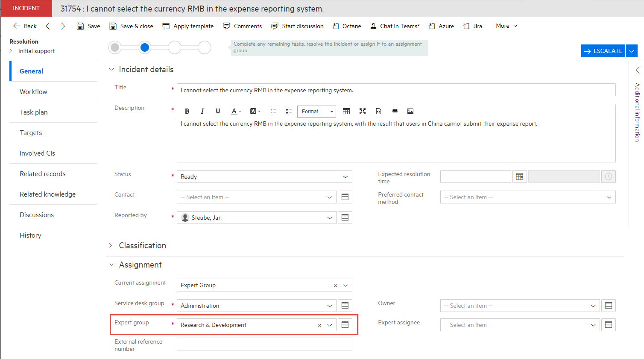Screen dimensions: 644x359
Task: Toggle fullscreen editing of the description
Action: coord(363,111)
